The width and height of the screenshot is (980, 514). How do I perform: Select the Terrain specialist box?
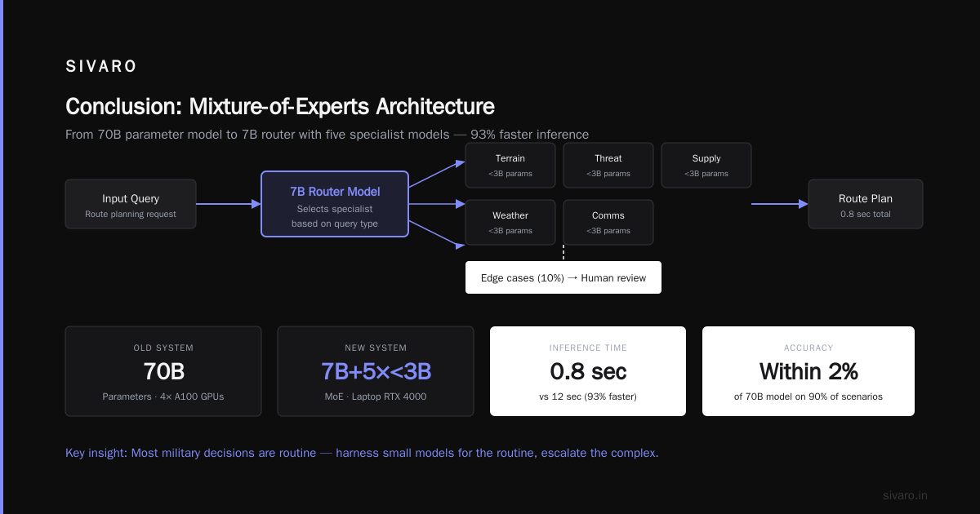click(x=510, y=165)
